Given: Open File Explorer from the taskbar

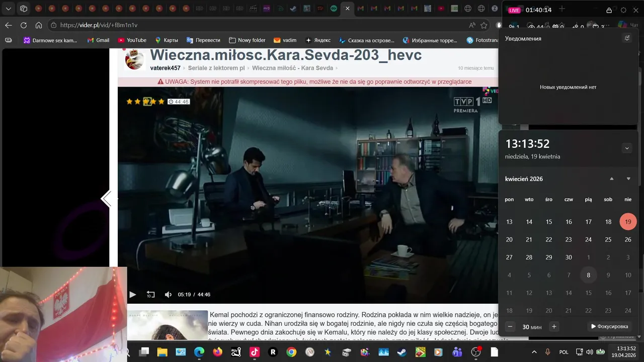Looking at the screenshot, I should point(163,352).
